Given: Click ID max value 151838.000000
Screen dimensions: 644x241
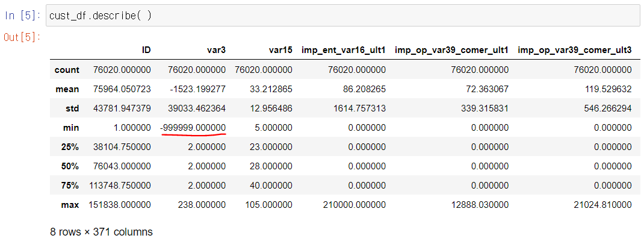Looking at the screenshot, I should click(x=120, y=205).
